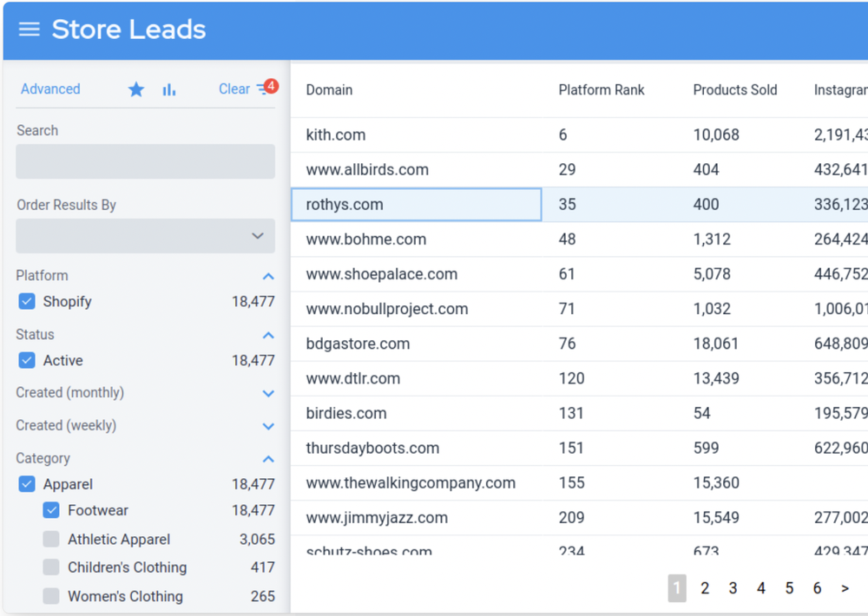Expand the Created (weekly) section
Viewport: 868px width, 616px height.
[x=269, y=426]
